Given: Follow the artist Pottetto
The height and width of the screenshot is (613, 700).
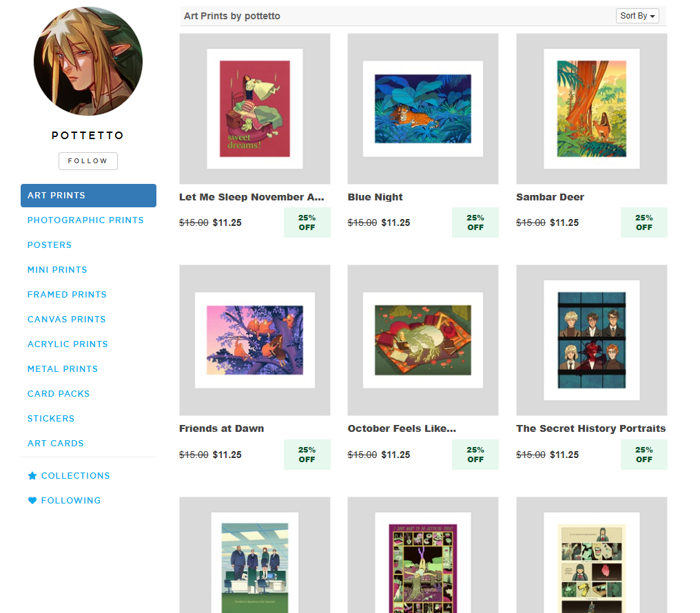Looking at the screenshot, I should (88, 161).
